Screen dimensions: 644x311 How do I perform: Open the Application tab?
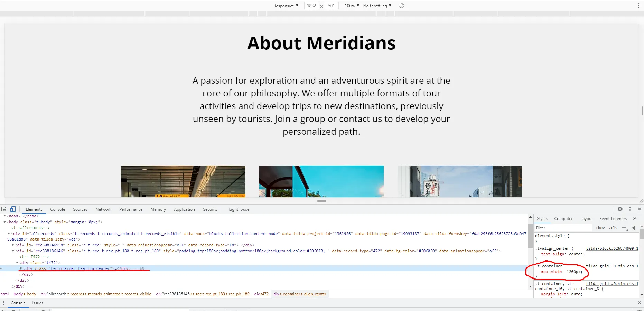(185, 209)
